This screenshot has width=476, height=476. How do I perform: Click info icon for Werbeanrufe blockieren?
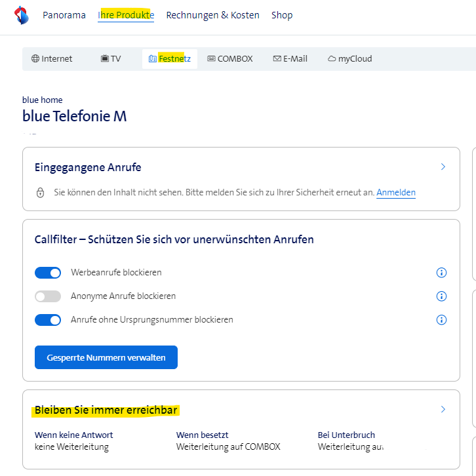coord(441,273)
